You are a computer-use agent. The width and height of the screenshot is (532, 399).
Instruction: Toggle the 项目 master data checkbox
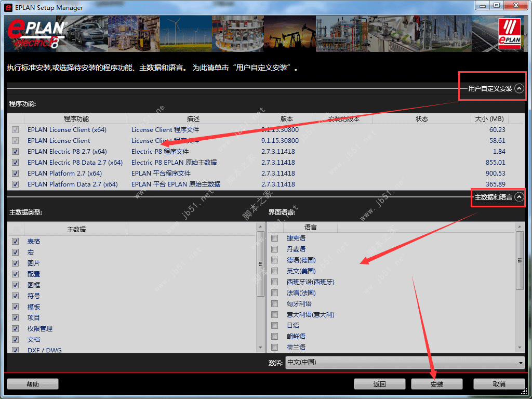click(x=15, y=317)
